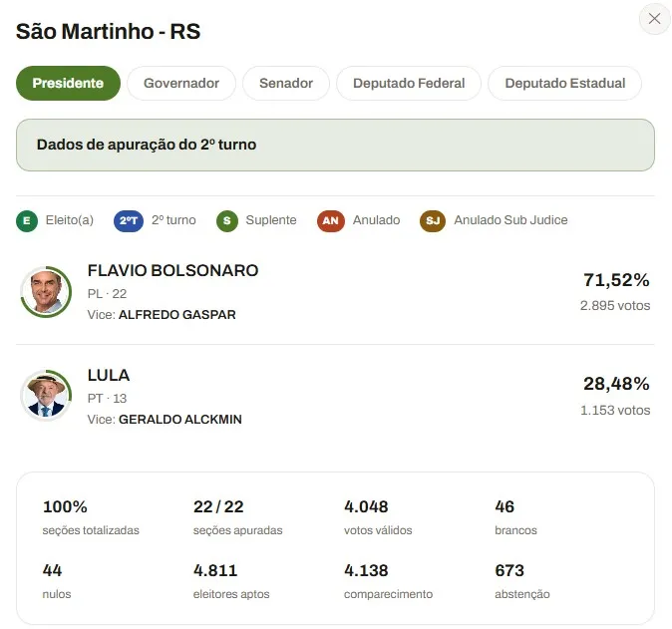Close the São Martinho results dialog

point(654,18)
